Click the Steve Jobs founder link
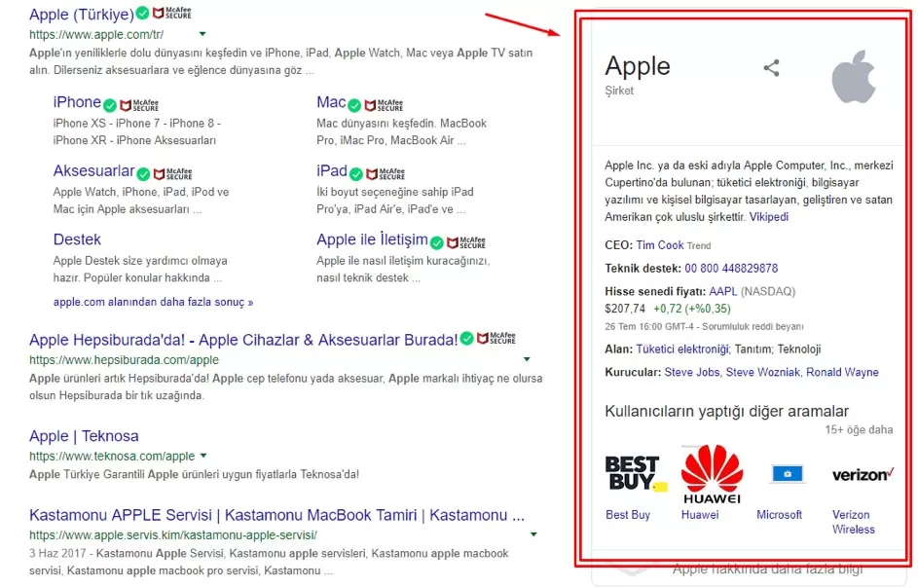Image resolution: width=918 pixels, height=588 pixels. tap(692, 372)
